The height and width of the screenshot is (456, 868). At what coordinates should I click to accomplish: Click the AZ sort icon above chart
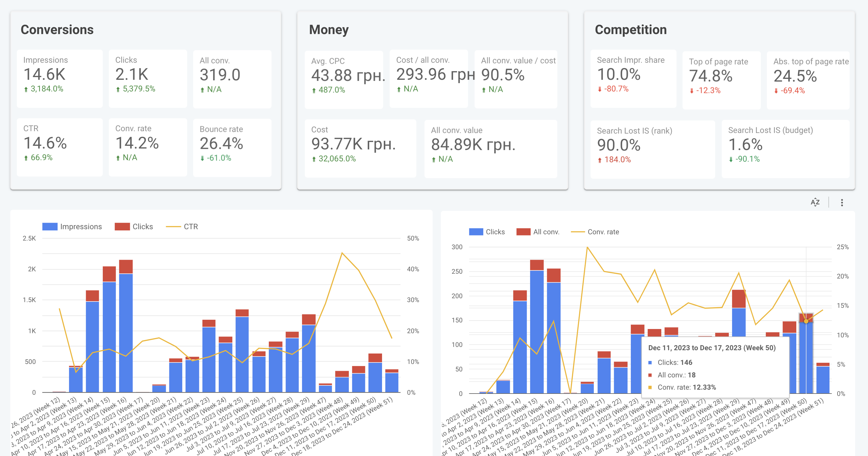(x=815, y=202)
